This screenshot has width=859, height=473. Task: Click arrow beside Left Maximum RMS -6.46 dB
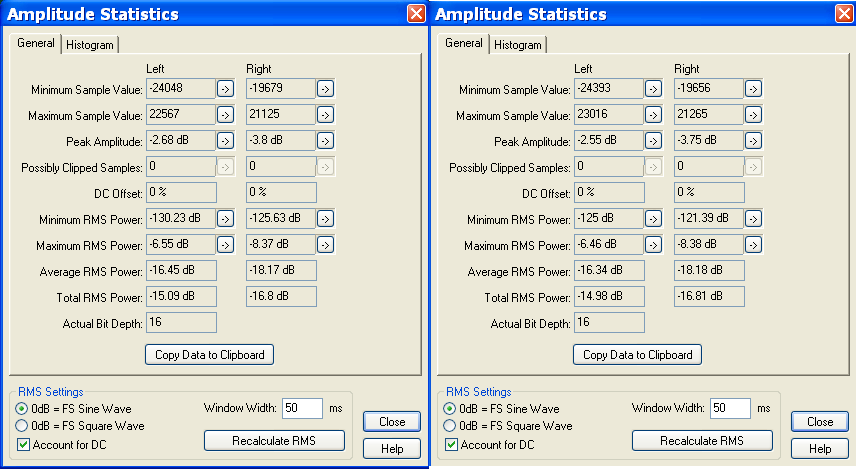point(653,244)
